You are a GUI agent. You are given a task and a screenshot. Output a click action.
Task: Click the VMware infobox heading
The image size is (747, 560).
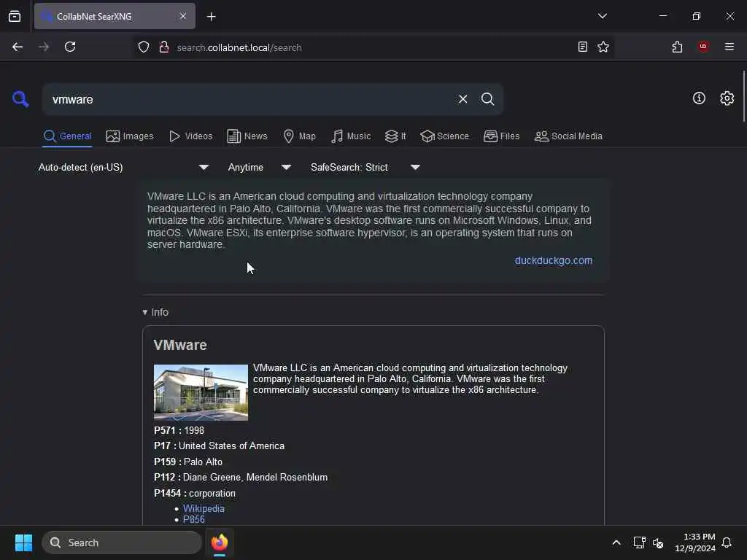click(x=180, y=345)
